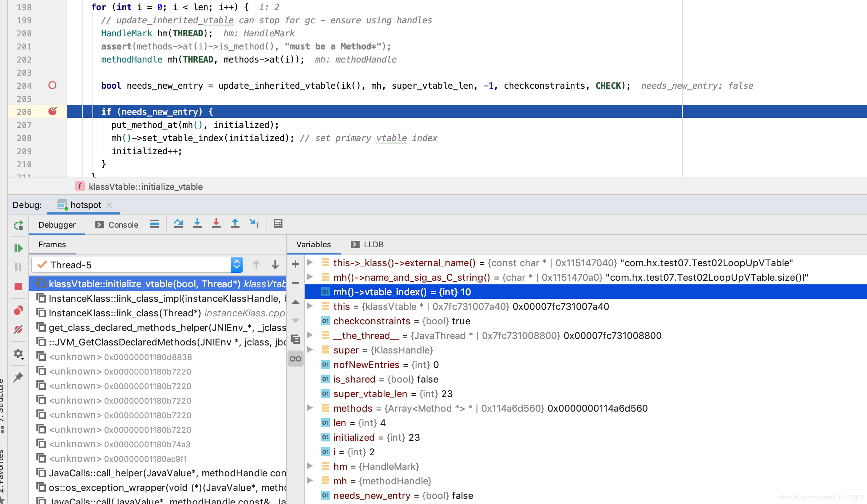The image size is (867, 504).
Task: Click the Run to Cursor icon
Action: (254, 223)
